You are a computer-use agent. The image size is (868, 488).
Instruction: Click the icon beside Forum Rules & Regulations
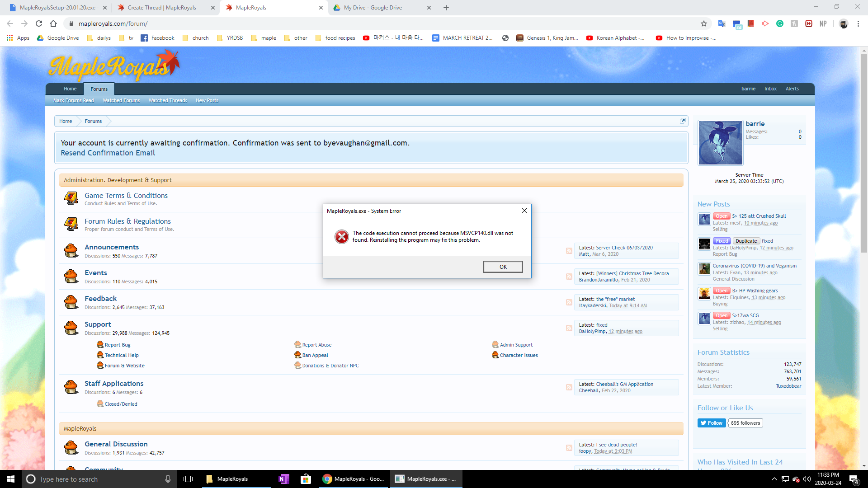(71, 224)
